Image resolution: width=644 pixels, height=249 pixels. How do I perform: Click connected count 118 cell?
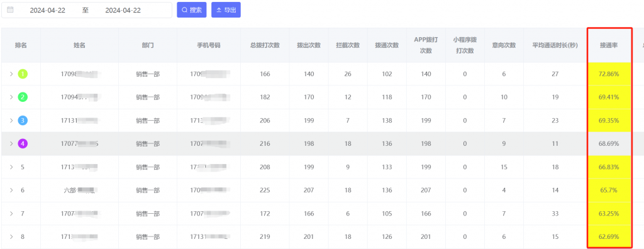[x=387, y=97]
